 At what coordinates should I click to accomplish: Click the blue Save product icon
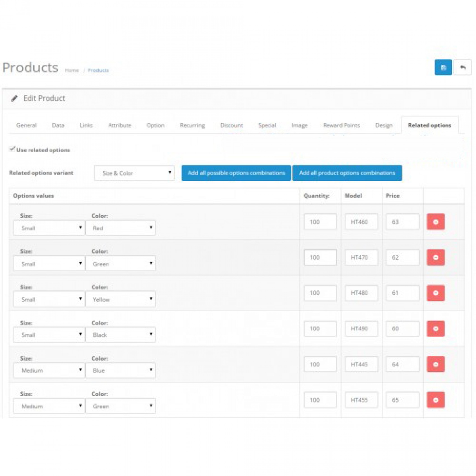coord(443,67)
